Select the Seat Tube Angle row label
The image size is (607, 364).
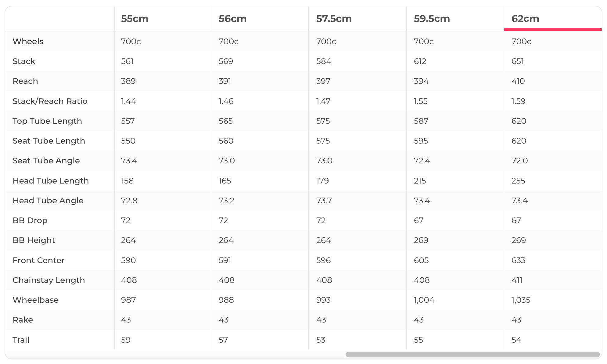46,161
